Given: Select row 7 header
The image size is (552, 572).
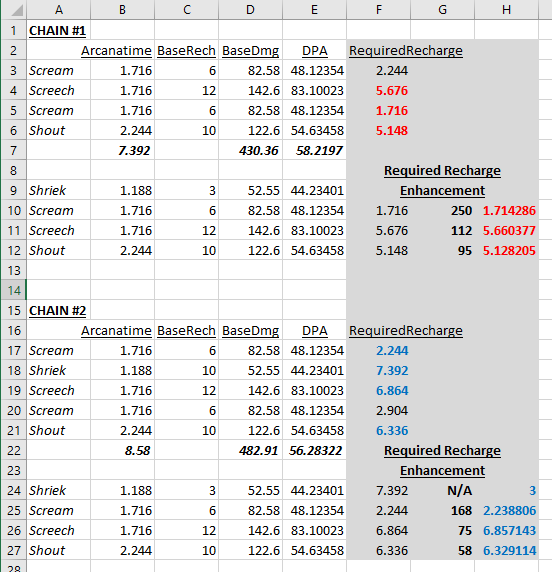Looking at the screenshot, I should click(x=14, y=150).
